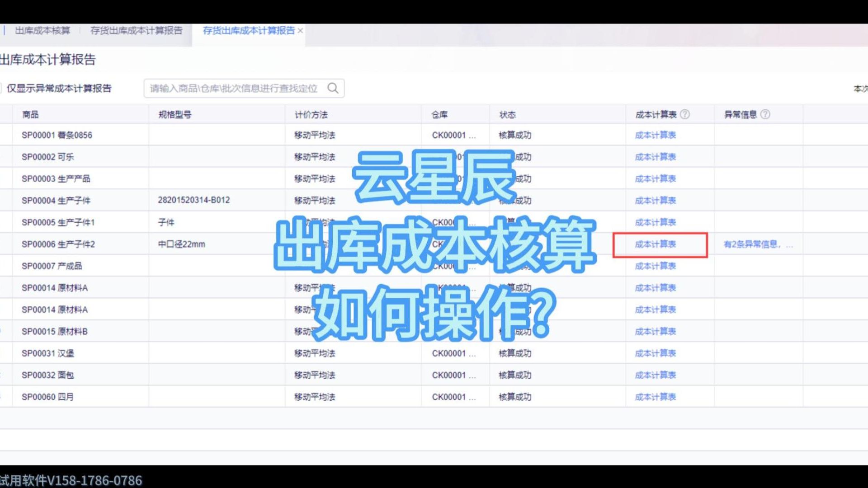Switch to 出库成本核算 tab

[42, 31]
